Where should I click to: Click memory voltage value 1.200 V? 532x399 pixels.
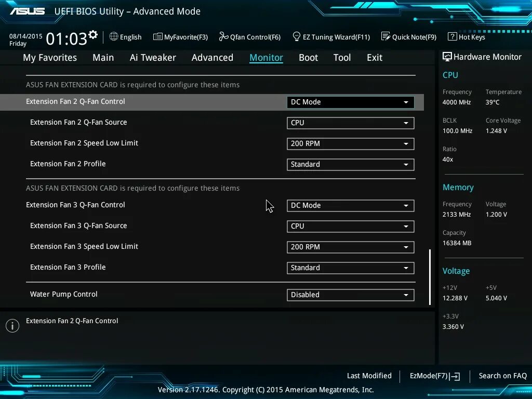coord(496,215)
